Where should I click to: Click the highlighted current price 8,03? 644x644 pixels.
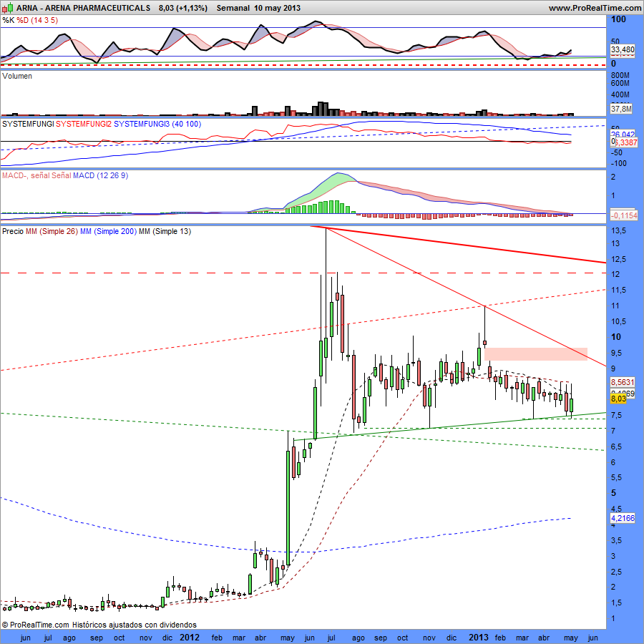[618, 399]
